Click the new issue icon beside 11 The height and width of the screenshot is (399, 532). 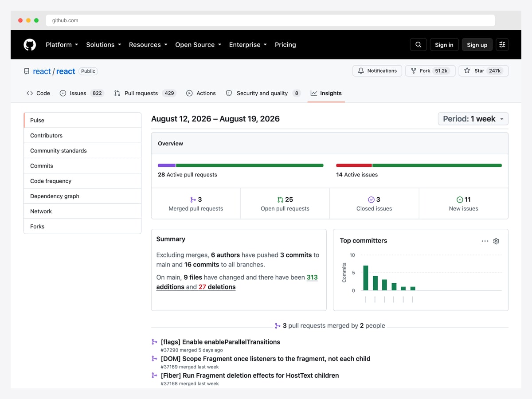click(x=460, y=199)
